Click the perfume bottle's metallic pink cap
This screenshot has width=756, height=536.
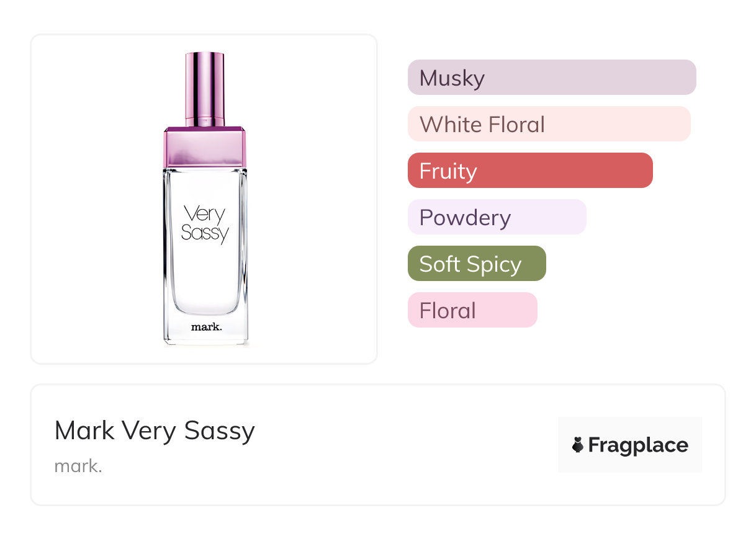click(205, 89)
